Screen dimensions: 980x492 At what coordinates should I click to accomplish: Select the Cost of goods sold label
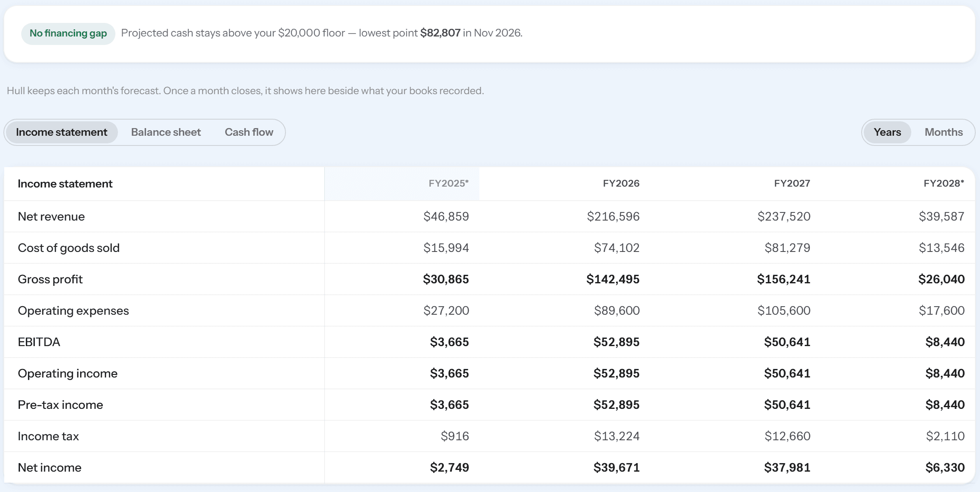tap(69, 248)
